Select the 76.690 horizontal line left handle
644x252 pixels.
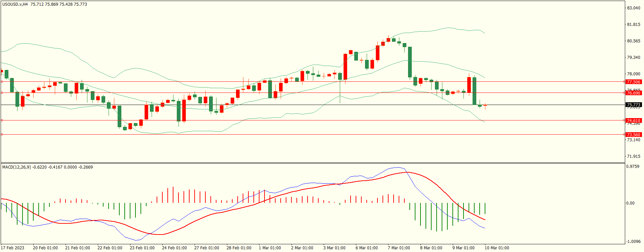coord(2,93)
